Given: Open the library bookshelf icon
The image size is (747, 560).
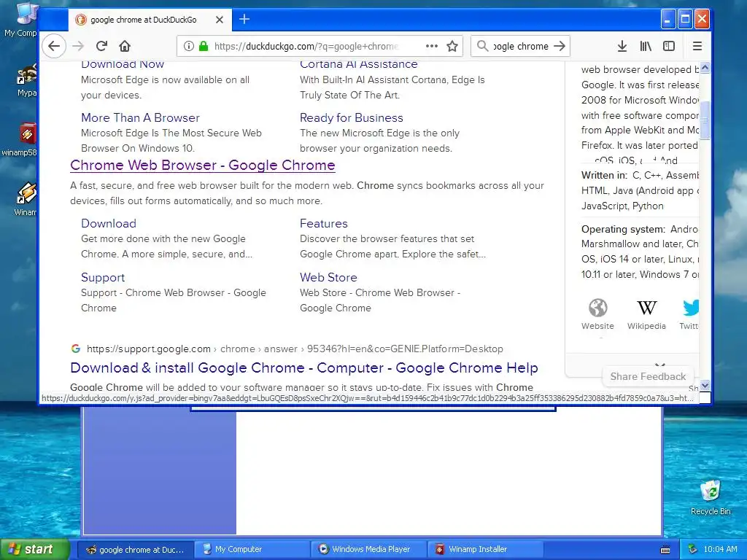Looking at the screenshot, I should pos(646,46).
